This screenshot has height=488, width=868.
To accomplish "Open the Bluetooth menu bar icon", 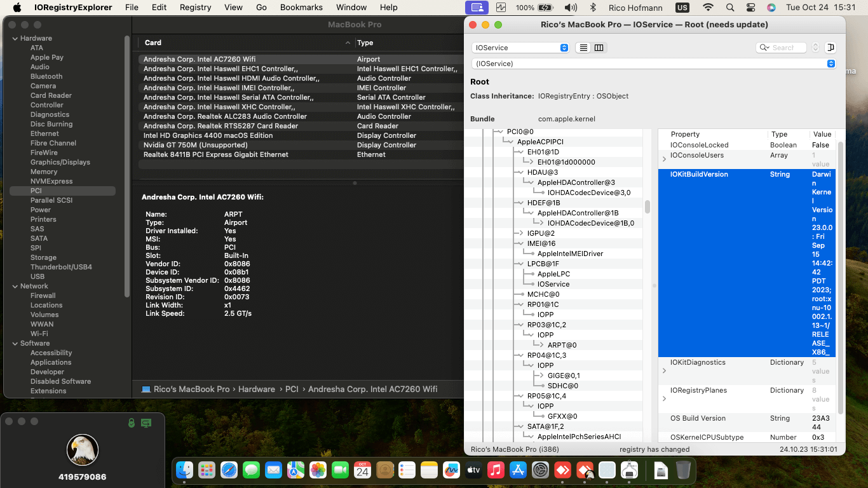I will coord(593,8).
